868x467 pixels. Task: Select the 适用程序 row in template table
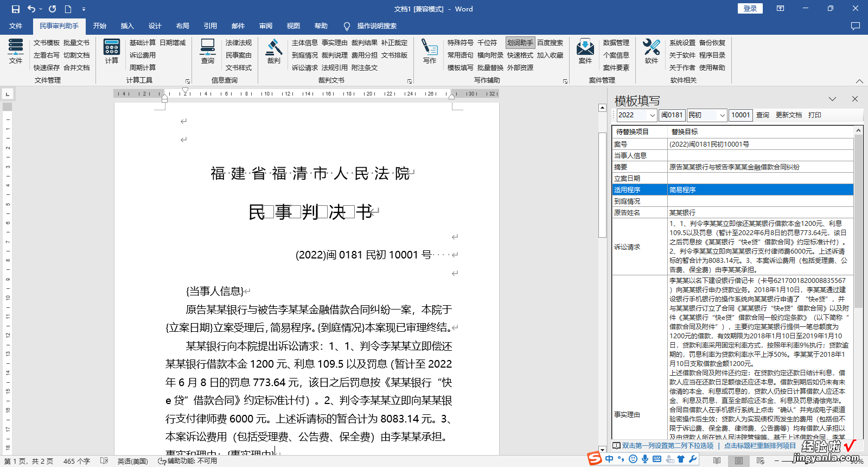pos(733,190)
